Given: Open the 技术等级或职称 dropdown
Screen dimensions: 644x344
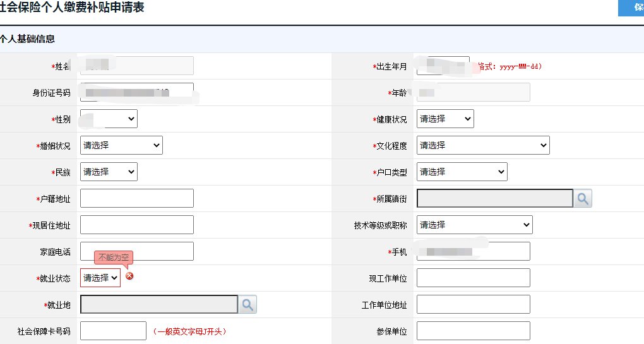Looking at the screenshot, I should point(474,225).
